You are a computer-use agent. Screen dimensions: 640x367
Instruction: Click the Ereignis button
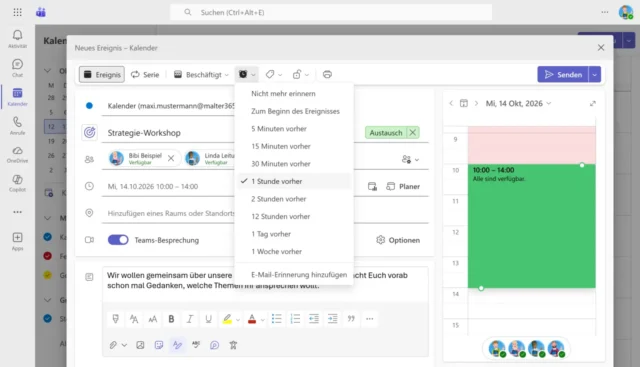coord(102,74)
